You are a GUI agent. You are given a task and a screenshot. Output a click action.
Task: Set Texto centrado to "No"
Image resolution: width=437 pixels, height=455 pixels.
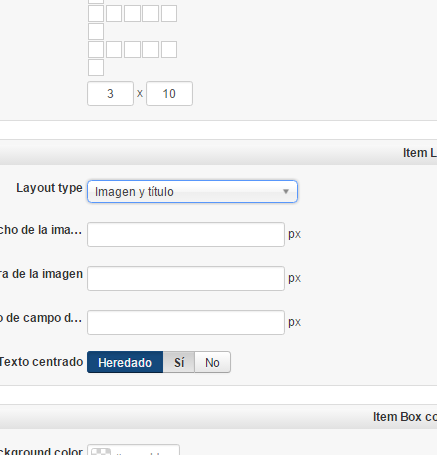pos(212,362)
